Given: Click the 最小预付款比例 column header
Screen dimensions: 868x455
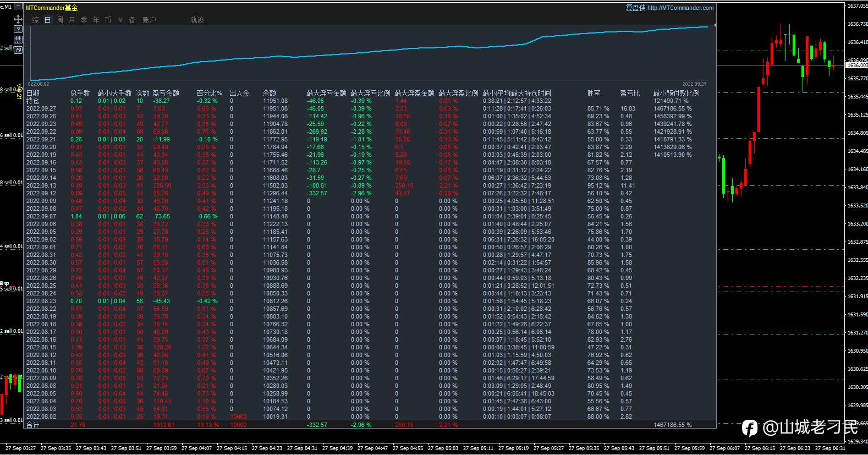Looking at the screenshot, I should pyautogui.click(x=677, y=93).
